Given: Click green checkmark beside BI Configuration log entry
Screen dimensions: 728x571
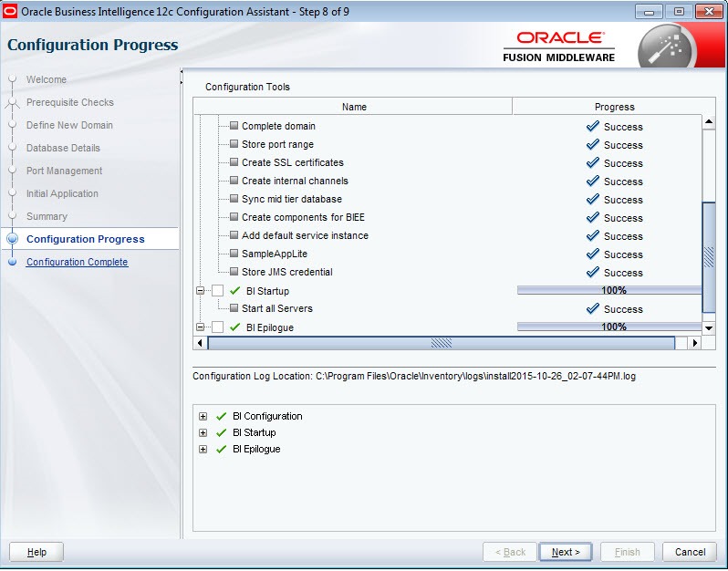Looking at the screenshot, I should pyautogui.click(x=222, y=416).
